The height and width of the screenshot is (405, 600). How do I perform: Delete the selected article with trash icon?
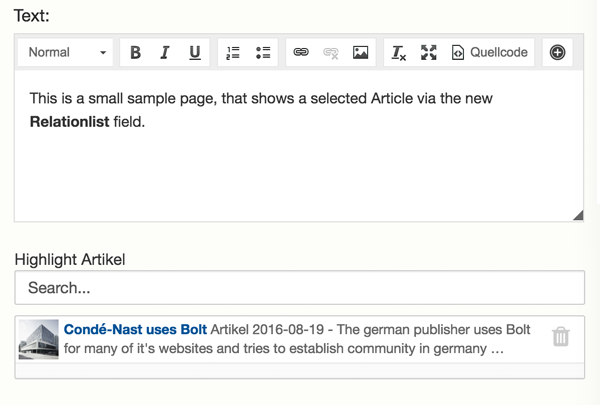tap(561, 336)
